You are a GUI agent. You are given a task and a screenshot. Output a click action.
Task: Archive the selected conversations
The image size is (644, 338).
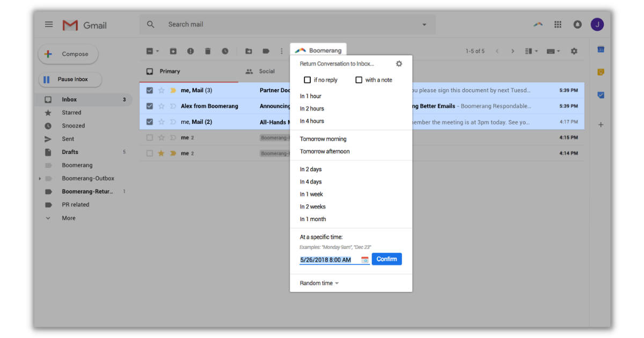click(173, 51)
